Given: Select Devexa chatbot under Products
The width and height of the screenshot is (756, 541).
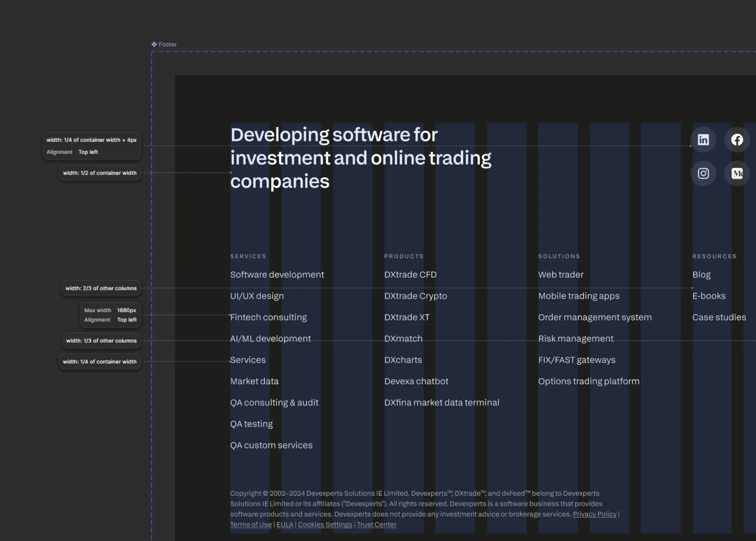Looking at the screenshot, I should pos(416,381).
